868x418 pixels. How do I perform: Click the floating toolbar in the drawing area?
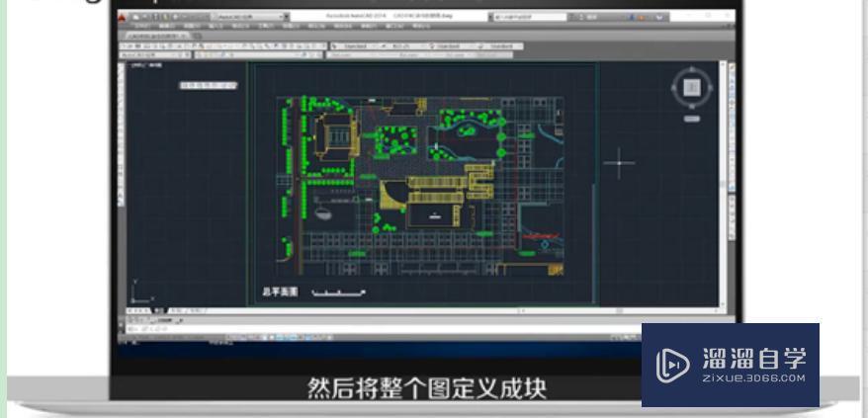pyautogui.click(x=209, y=85)
